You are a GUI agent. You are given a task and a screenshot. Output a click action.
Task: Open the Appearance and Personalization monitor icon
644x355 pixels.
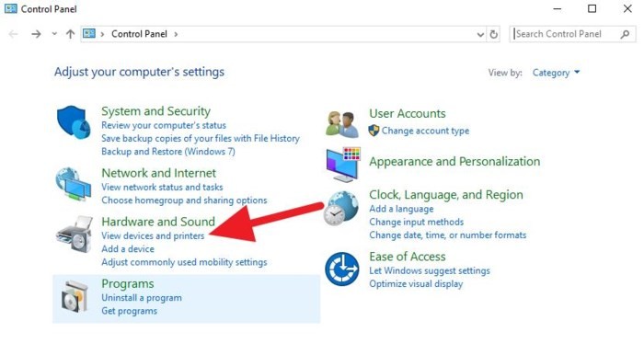point(343,164)
